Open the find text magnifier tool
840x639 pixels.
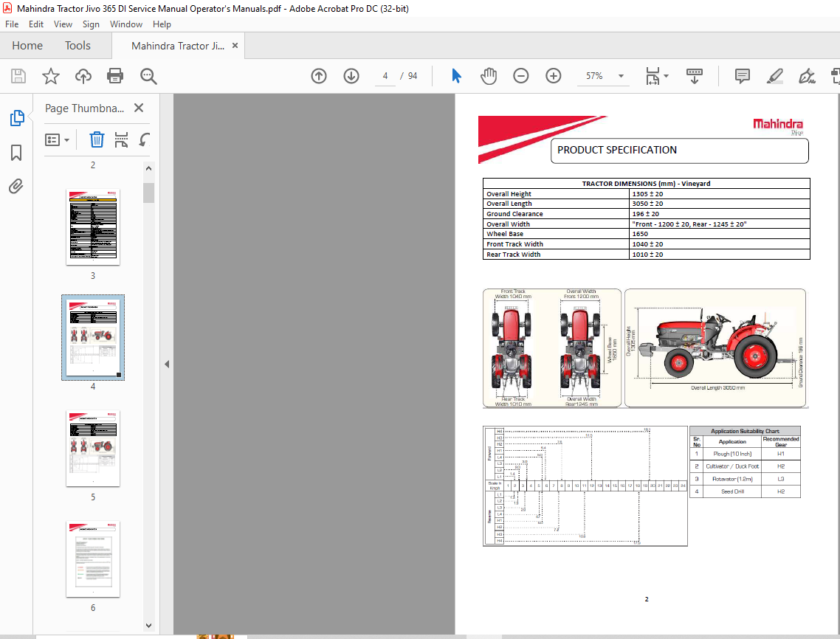coord(148,76)
